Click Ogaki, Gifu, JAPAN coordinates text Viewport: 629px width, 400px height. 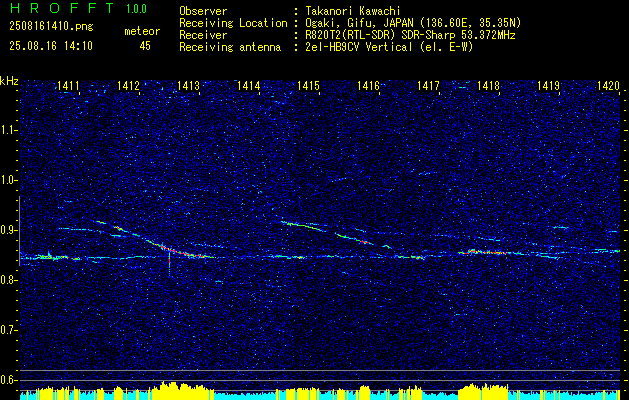tap(413, 23)
